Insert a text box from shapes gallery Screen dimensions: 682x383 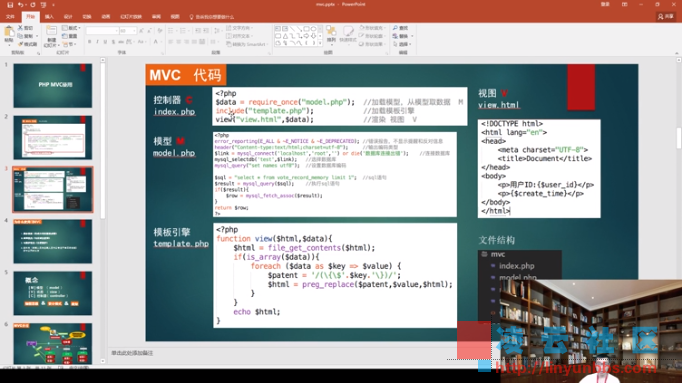[x=278, y=29]
